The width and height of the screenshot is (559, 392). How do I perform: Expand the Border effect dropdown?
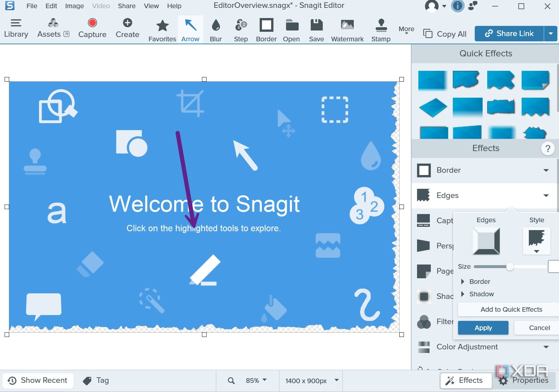546,170
